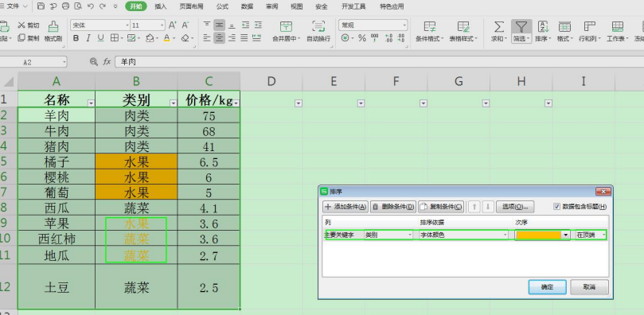644x315 pixels.
Task: Toggle align text left
Action: pos(207,38)
